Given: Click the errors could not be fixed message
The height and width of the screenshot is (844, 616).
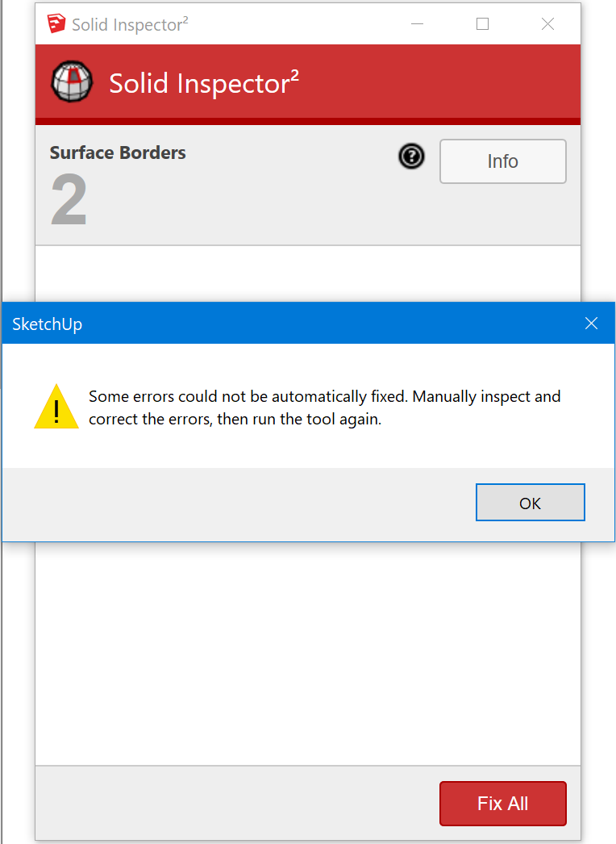Looking at the screenshot, I should pyautogui.click(x=324, y=407).
